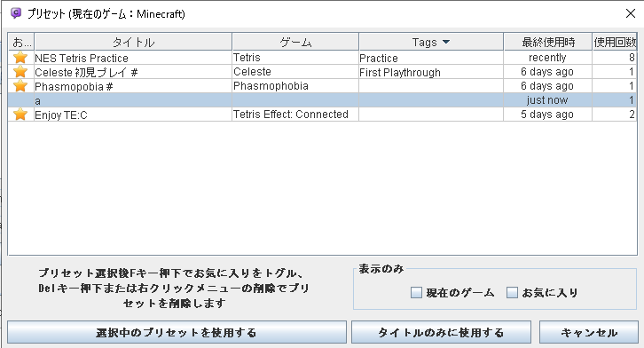
Task: Click the Practice tag cell
Action: (431, 58)
